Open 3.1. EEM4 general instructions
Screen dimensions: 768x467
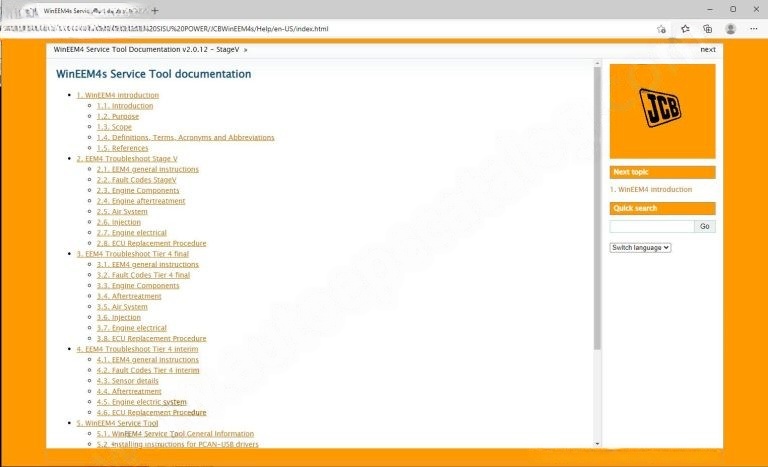[147, 265]
